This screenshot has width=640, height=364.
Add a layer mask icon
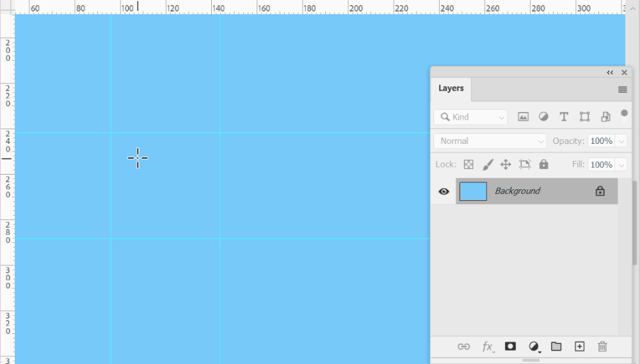[x=510, y=347]
